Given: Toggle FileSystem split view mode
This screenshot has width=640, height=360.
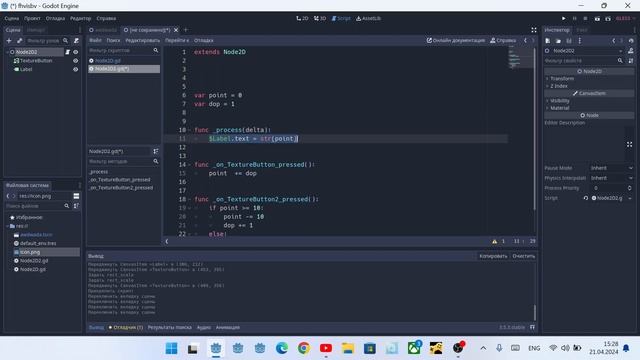Looking at the screenshot, I should (x=76, y=196).
